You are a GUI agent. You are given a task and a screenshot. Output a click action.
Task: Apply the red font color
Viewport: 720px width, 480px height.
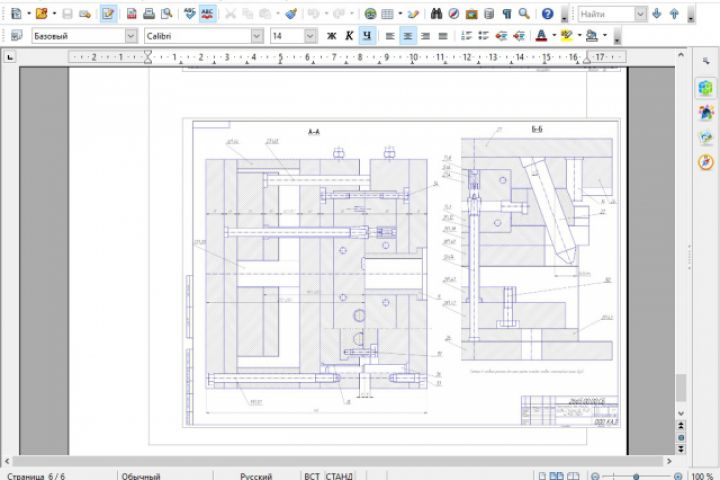(541, 36)
